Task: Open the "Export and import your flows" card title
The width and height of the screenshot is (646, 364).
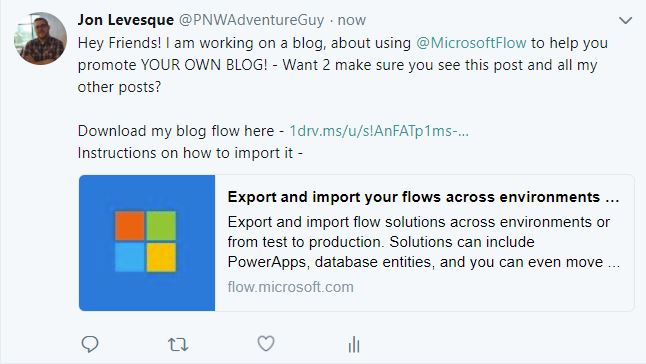Action: 423,197
